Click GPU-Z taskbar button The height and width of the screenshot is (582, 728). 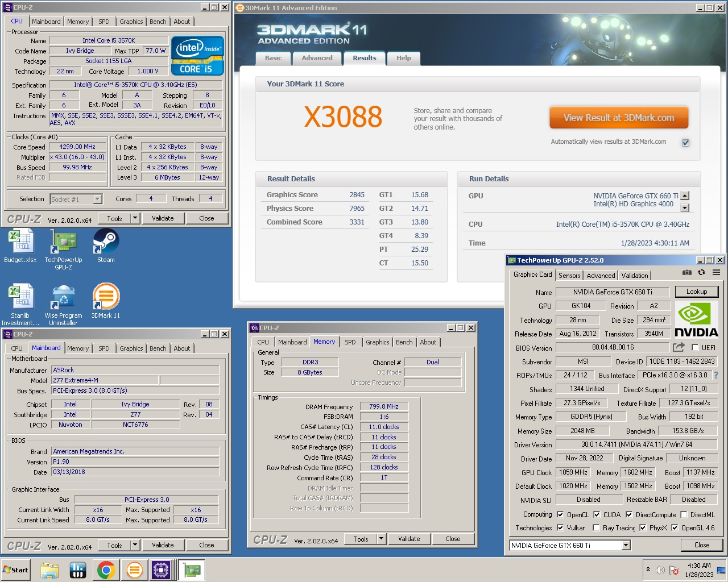(192, 570)
